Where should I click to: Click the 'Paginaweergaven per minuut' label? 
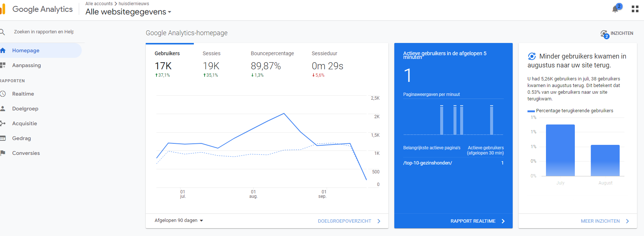point(431,94)
